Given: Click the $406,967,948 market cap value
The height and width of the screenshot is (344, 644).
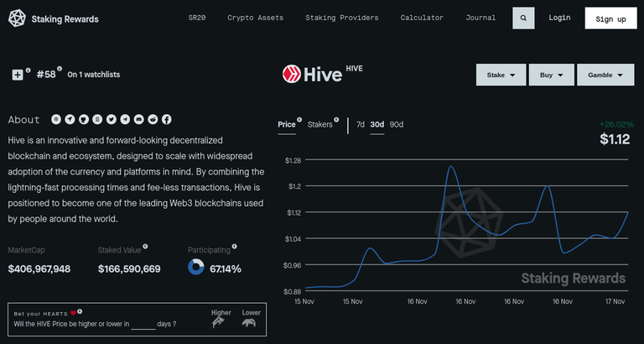Looking at the screenshot, I should (x=39, y=269).
